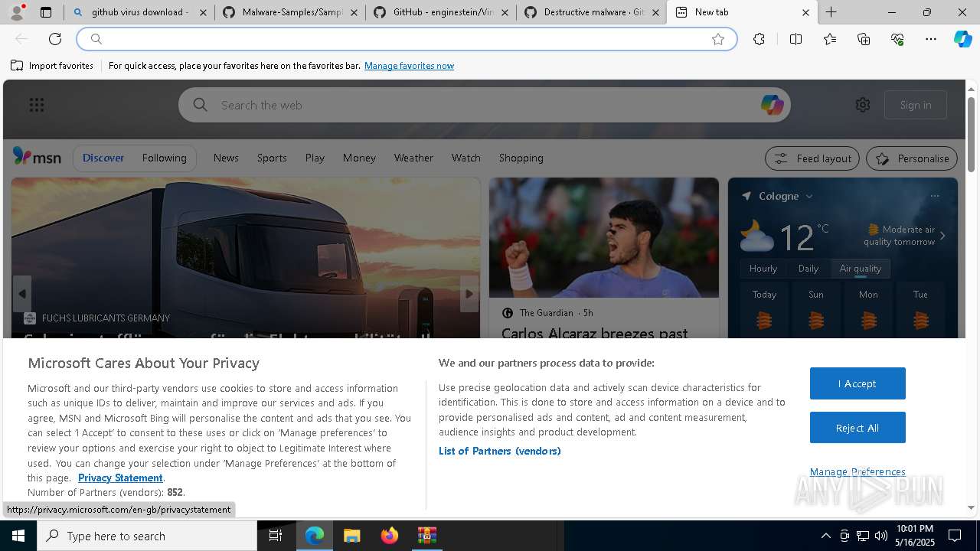
Task: Open Play section
Action: tap(315, 158)
